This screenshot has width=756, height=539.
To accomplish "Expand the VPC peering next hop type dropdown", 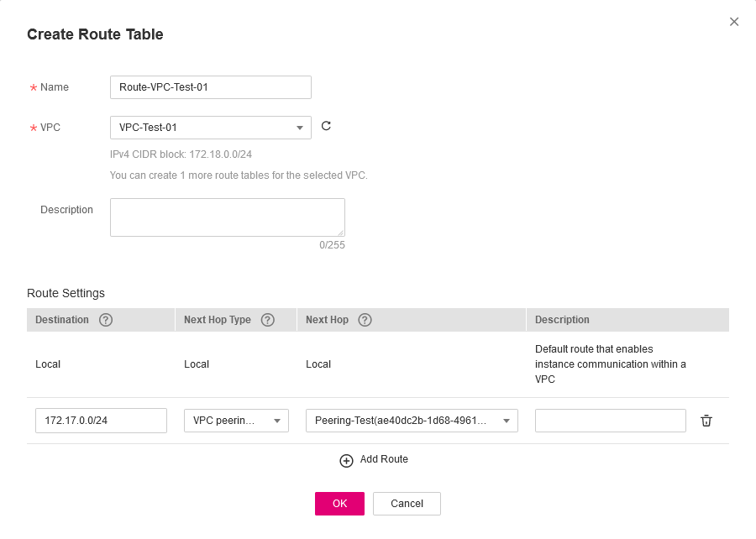I will click(x=236, y=421).
